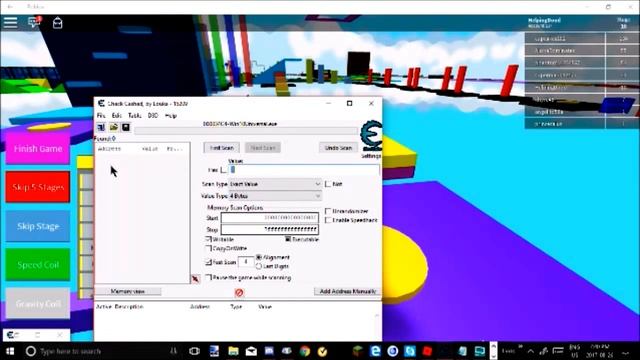Open File Explorer from the taskbar
Screen dimensions: 640x360
(233, 351)
